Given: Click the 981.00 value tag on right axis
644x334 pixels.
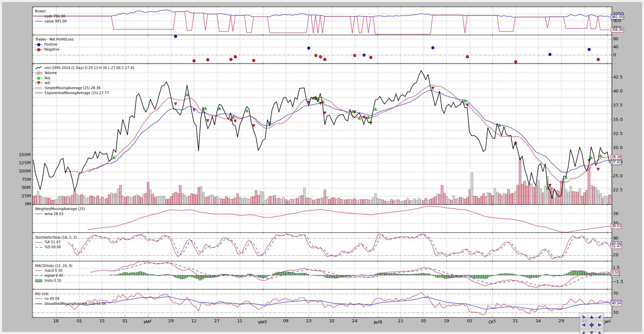Looking at the screenshot, I should 617,17.
